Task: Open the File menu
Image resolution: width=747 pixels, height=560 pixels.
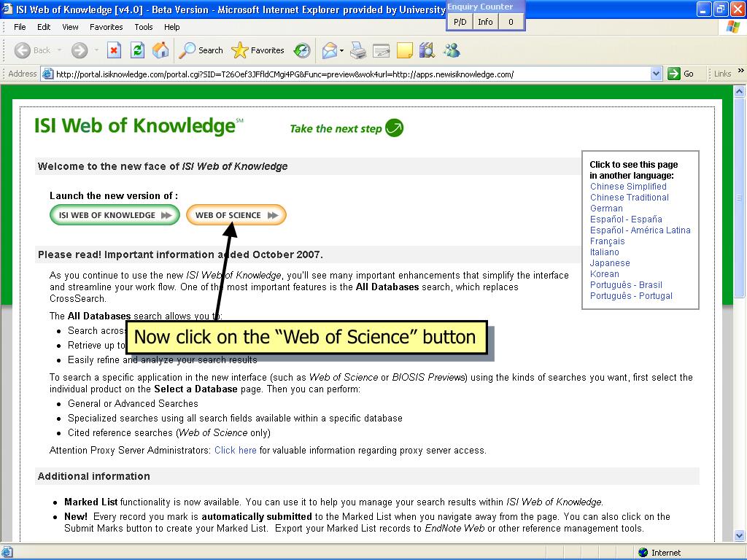Action: pyautogui.click(x=20, y=27)
